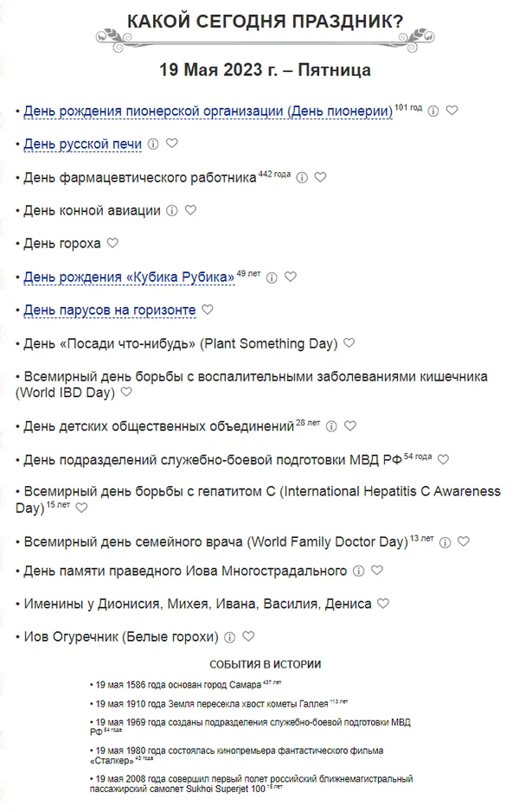Toggle heart for Plant Something Day
Image resolution: width=519 pixels, height=812 pixels.
(x=349, y=343)
